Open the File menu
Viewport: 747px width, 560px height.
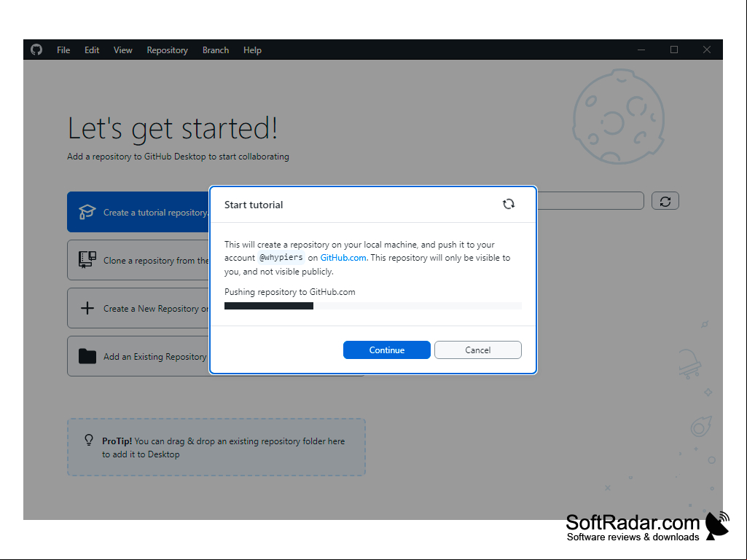click(x=63, y=50)
